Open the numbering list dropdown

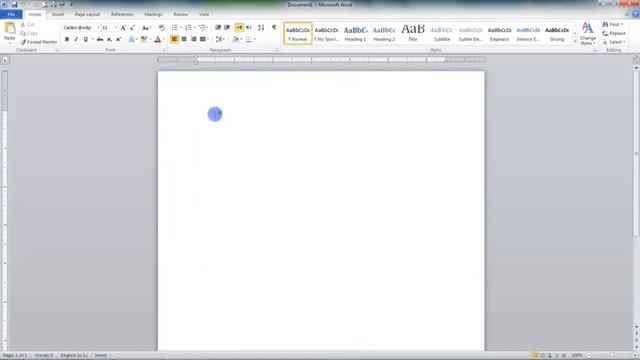[x=195, y=28]
